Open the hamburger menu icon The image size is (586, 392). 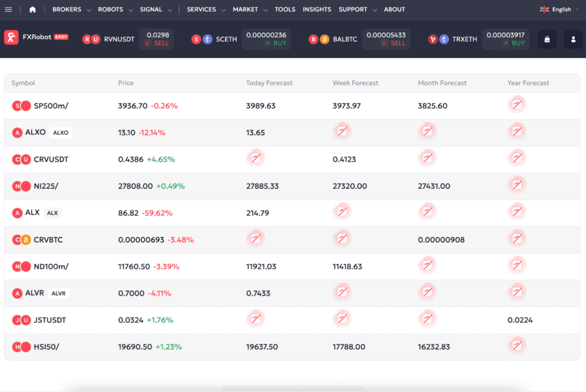[x=8, y=9]
